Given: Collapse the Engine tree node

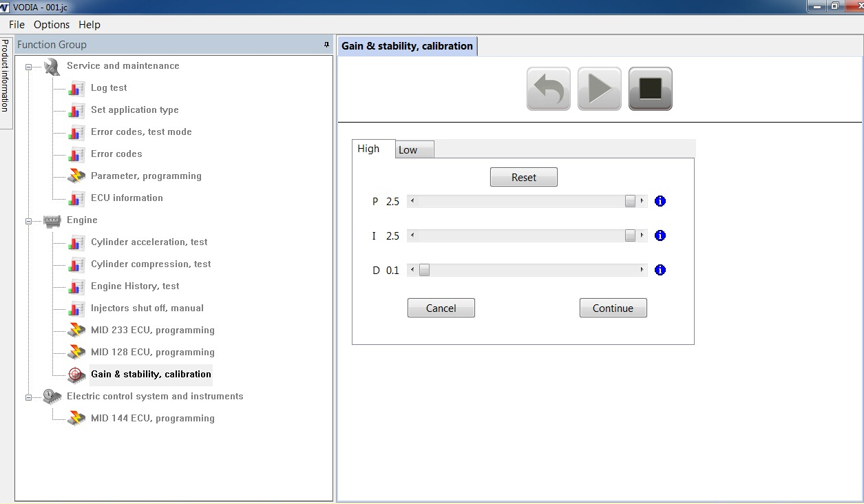Looking at the screenshot, I should click(29, 221).
